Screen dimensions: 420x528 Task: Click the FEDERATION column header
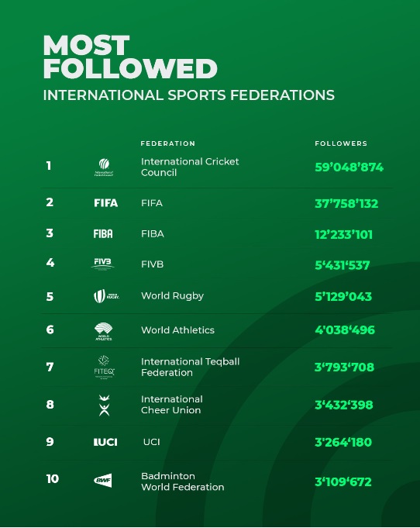[168, 143]
